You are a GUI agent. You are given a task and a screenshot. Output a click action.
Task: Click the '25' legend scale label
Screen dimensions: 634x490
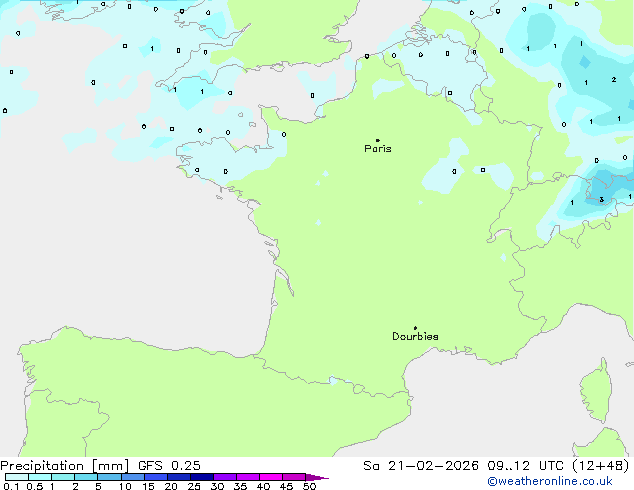194,486
